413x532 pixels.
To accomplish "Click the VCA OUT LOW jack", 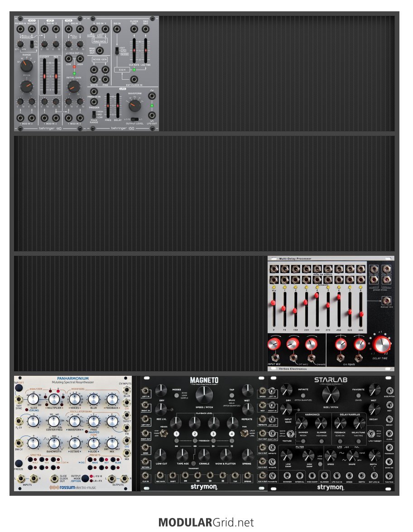I will (x=68, y=59).
